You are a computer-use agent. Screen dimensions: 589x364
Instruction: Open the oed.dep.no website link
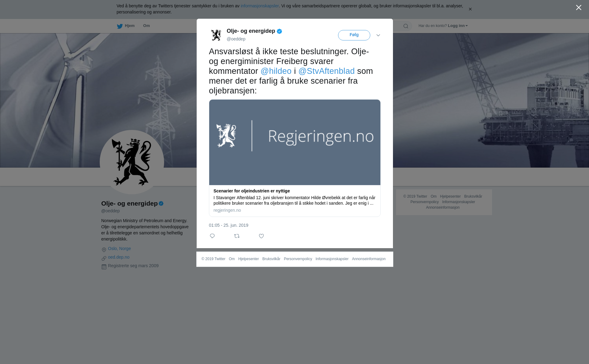pyautogui.click(x=119, y=257)
